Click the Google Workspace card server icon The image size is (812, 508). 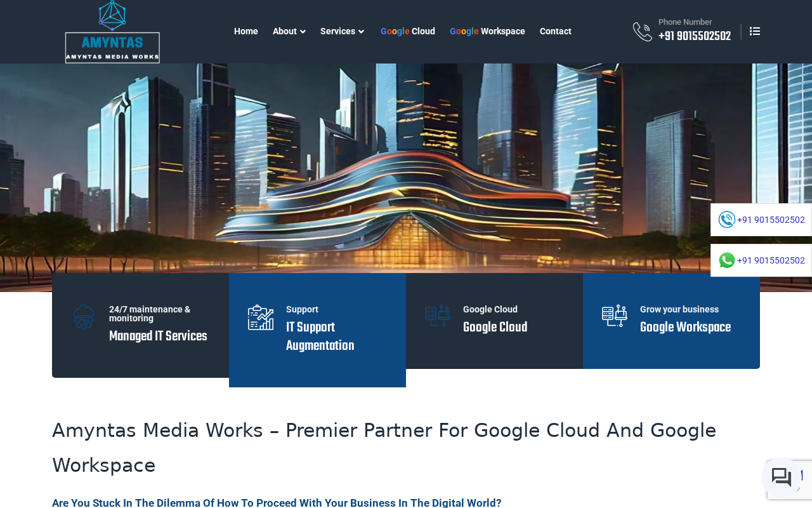(x=615, y=316)
